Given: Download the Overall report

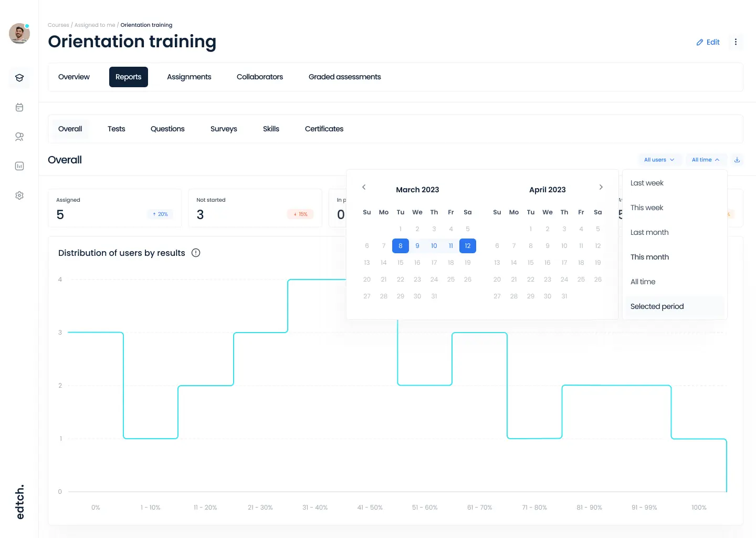Looking at the screenshot, I should [737, 160].
